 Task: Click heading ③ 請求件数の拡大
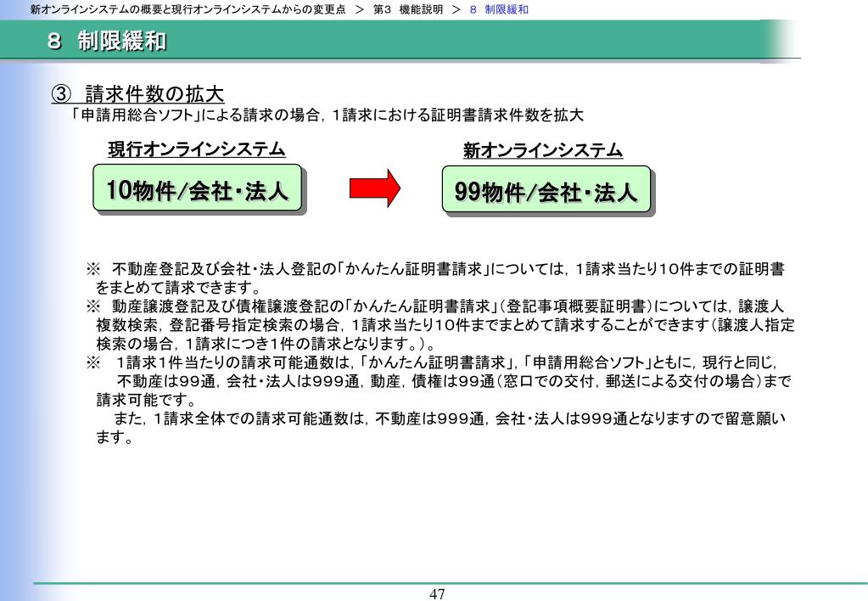137,93
